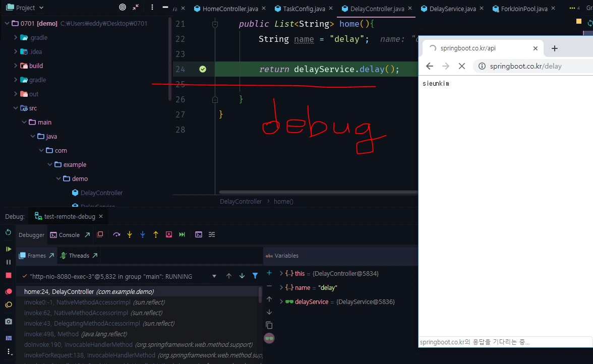Close the DelayController.java tab
Viewport: 593px width, 364px height.
pyautogui.click(x=410, y=8)
